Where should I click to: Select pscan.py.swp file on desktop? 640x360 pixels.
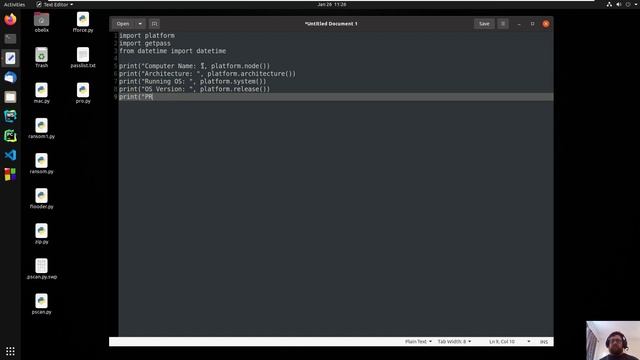tap(41, 269)
